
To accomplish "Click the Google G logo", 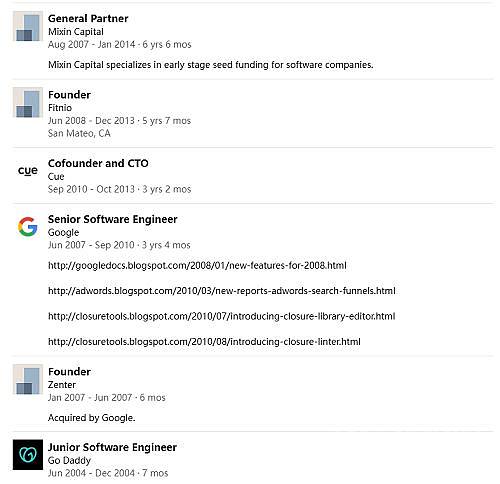I will [28, 227].
